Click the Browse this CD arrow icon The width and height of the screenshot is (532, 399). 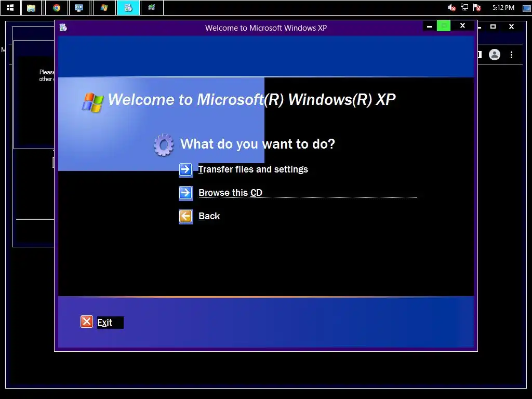(x=185, y=193)
